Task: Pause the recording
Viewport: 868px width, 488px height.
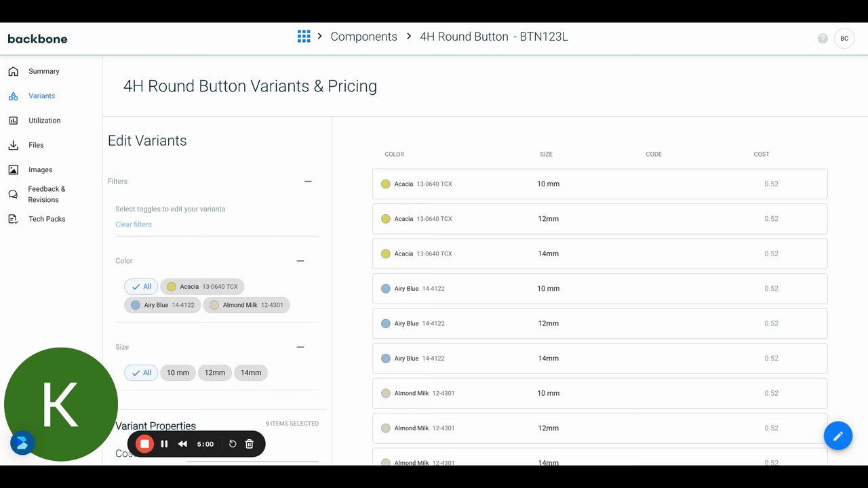Action: pos(164,444)
